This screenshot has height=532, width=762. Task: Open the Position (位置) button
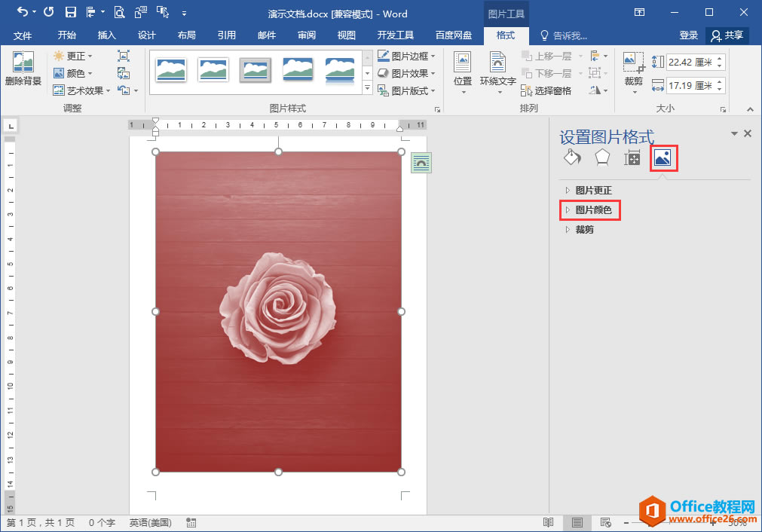[x=463, y=72]
